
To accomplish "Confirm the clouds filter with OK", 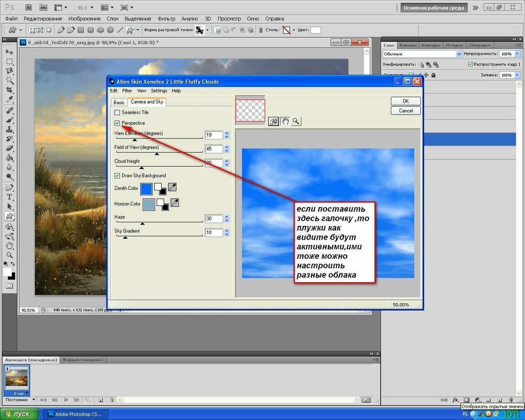I will click(405, 101).
